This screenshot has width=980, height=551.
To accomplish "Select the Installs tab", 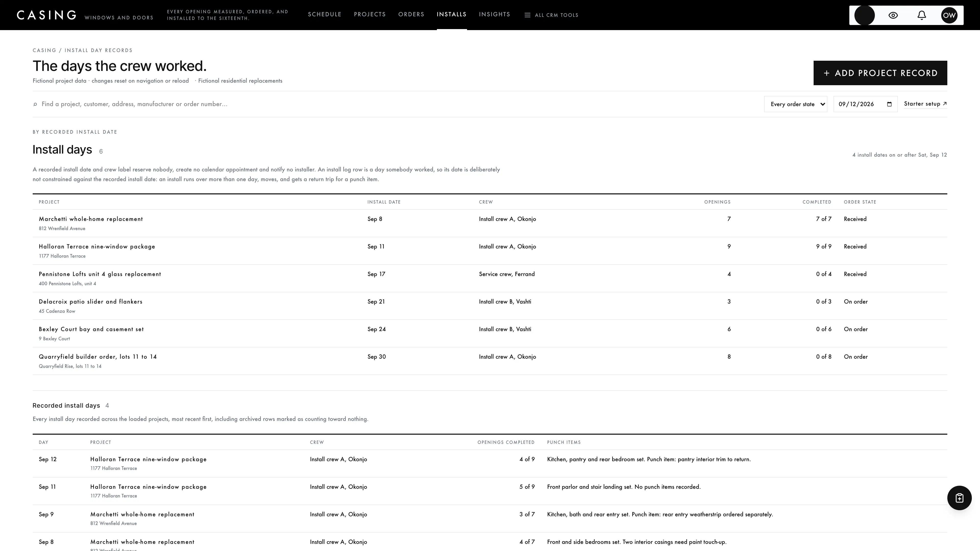I will click(451, 15).
